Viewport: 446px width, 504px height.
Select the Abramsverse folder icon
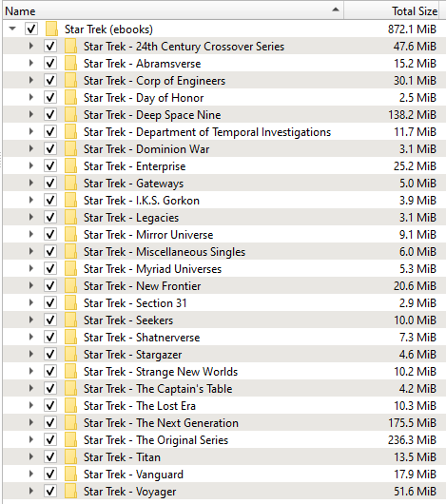pyautogui.click(x=70, y=64)
